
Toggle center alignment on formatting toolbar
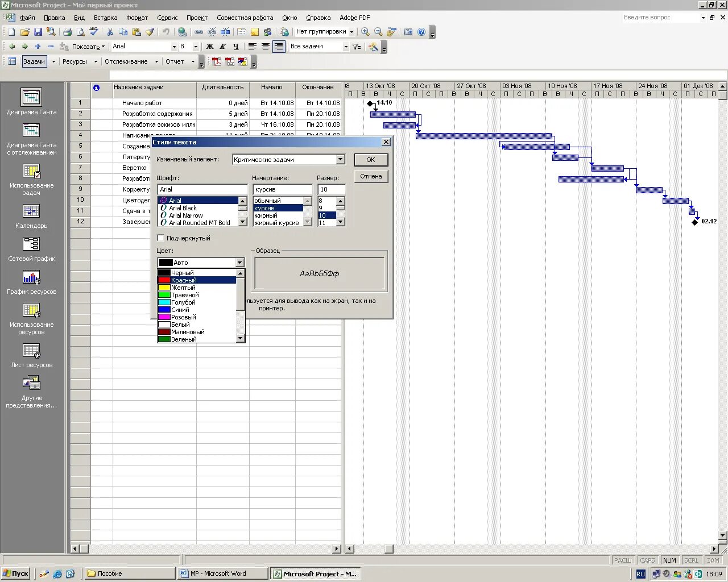[266, 47]
